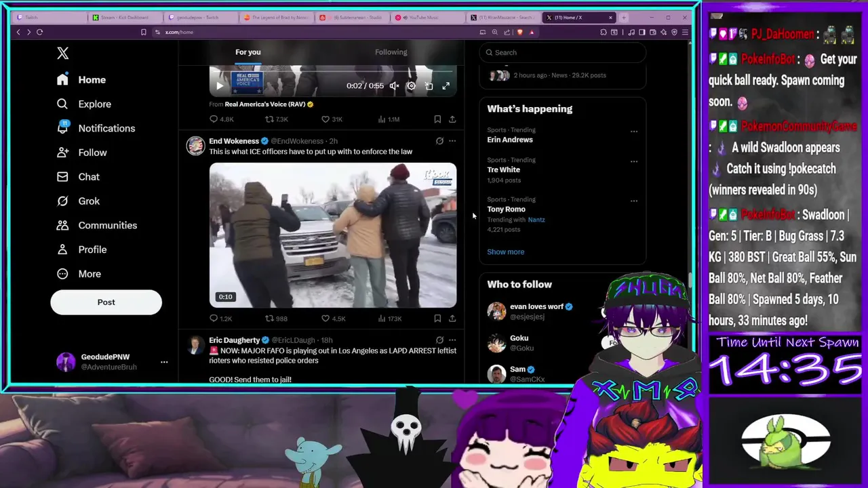Open the Follow page in sidebar
This screenshot has width=868, height=488.
pos(82,152)
